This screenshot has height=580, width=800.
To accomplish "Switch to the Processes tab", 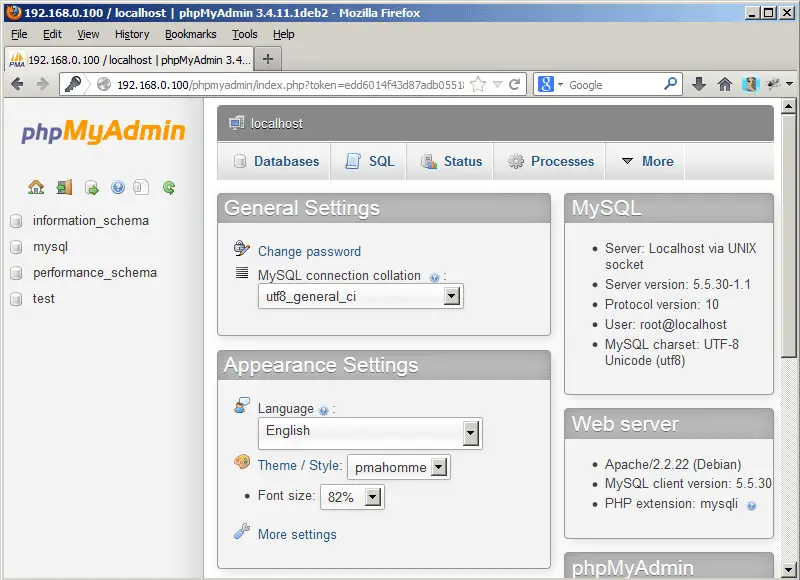I will (x=549, y=161).
